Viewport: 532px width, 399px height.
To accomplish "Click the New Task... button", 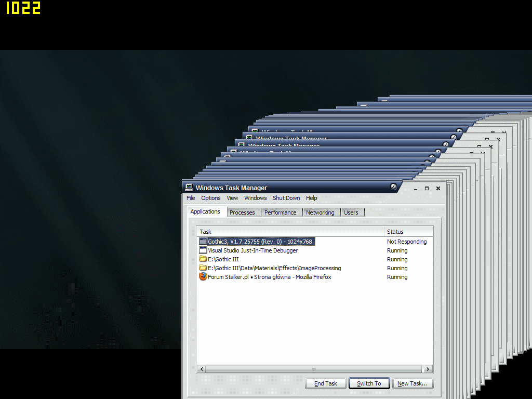I will [413, 383].
